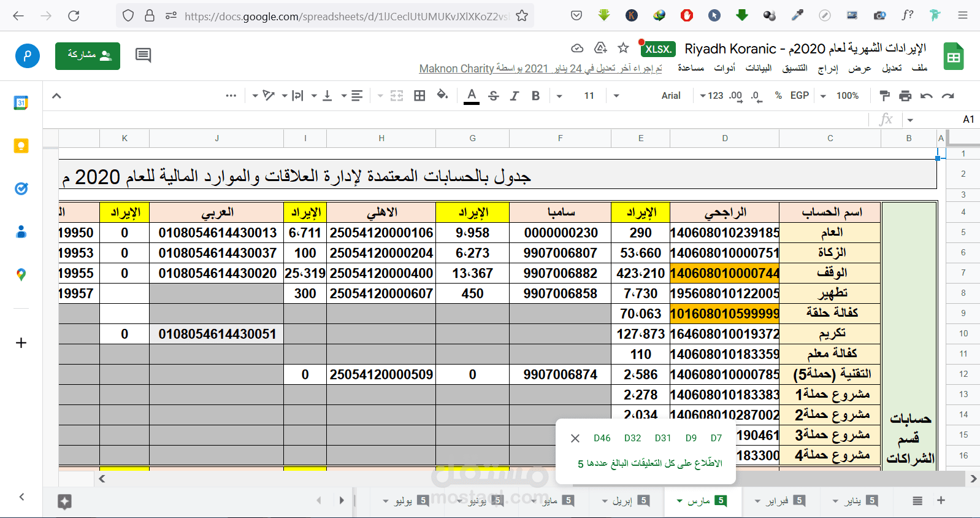Click the paint format icon
Screen dimensions: 980x518
[x=884, y=96]
